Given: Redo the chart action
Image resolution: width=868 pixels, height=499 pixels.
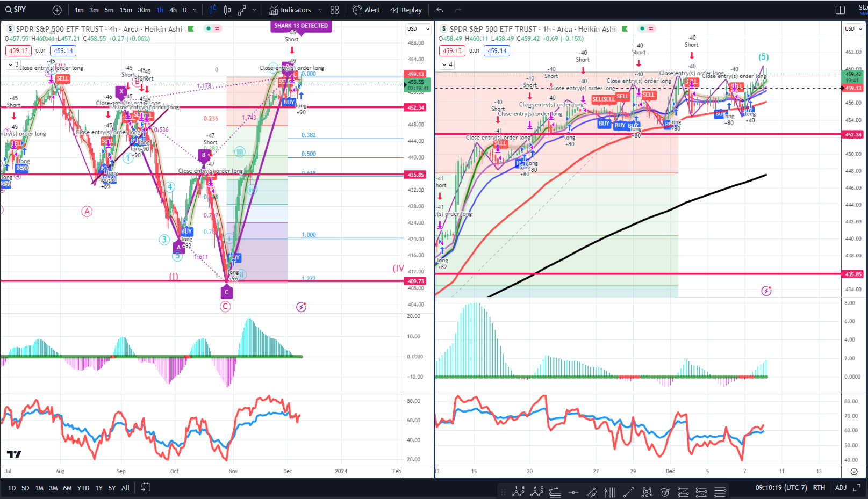Looking at the screenshot, I should [458, 10].
